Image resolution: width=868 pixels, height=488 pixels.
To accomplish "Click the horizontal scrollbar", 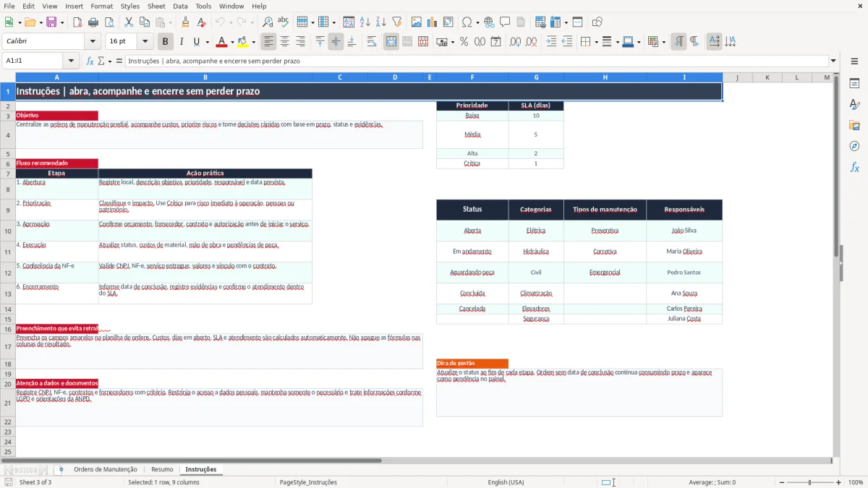I will tap(191, 460).
